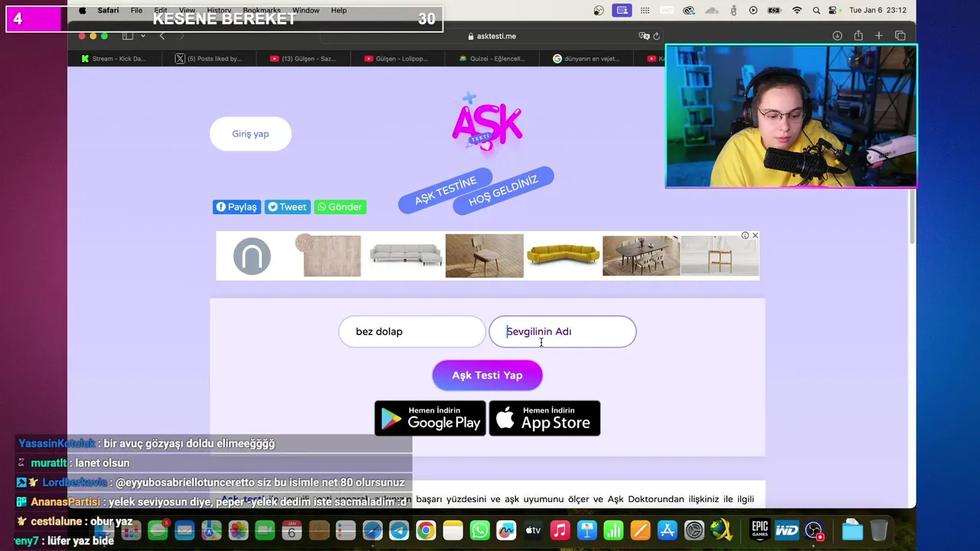Open Google Chrome from the Dock
The height and width of the screenshot is (551, 980).
(x=426, y=530)
